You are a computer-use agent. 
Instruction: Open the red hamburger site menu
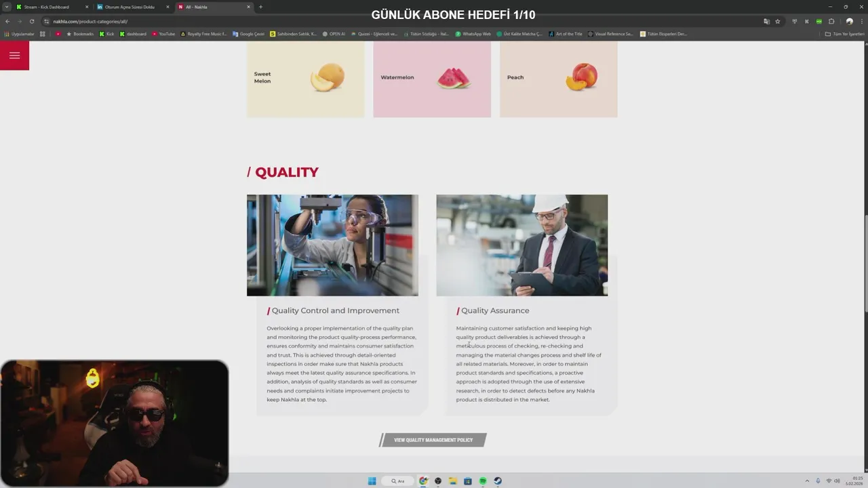[14, 56]
